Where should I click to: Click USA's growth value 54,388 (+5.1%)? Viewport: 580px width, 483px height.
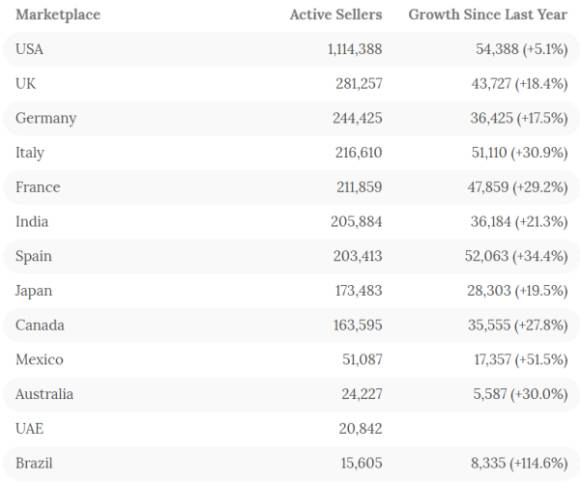[522, 49]
